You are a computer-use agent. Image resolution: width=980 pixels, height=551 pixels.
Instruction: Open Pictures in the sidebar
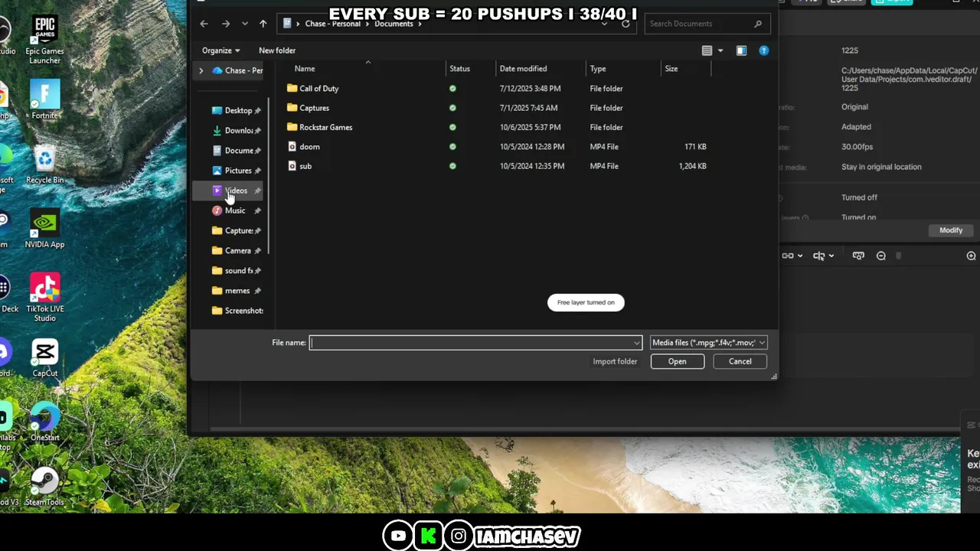pyautogui.click(x=238, y=171)
